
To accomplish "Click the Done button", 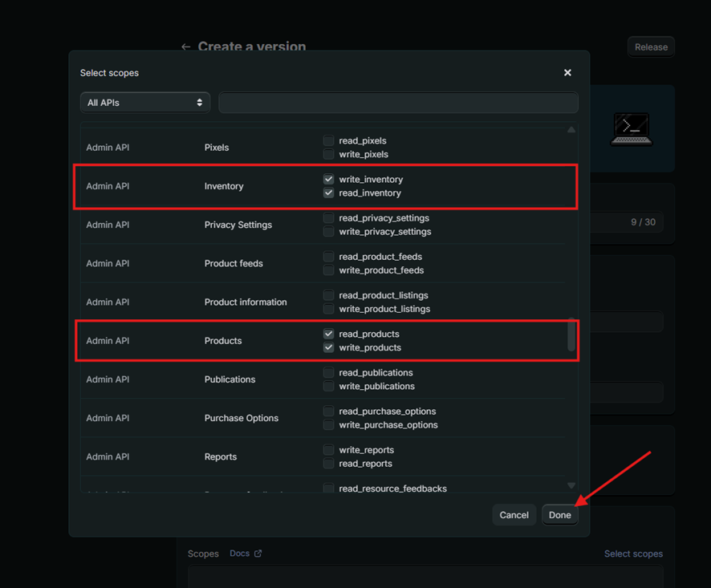I will click(x=559, y=515).
